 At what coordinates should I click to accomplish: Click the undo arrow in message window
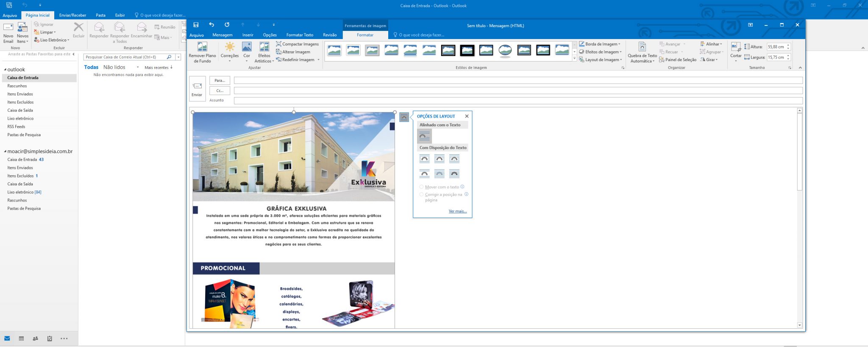(211, 25)
